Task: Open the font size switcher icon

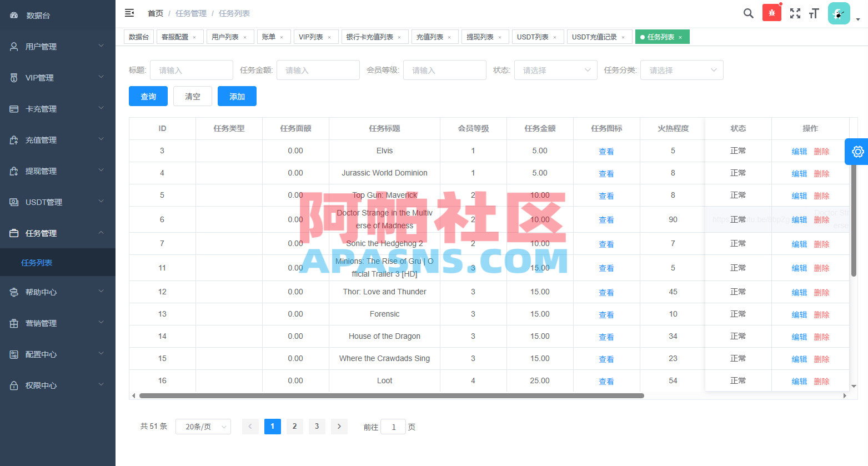Action: coord(814,13)
